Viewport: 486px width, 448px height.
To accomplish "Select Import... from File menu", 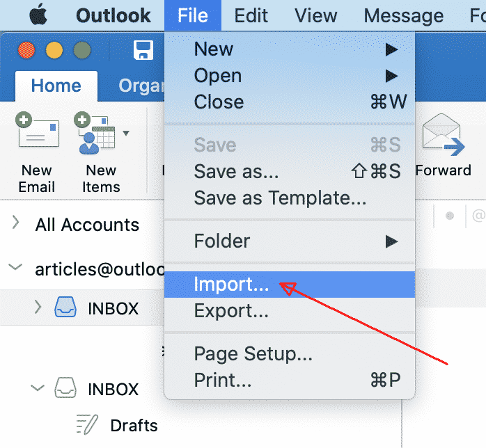I will pos(290,285).
